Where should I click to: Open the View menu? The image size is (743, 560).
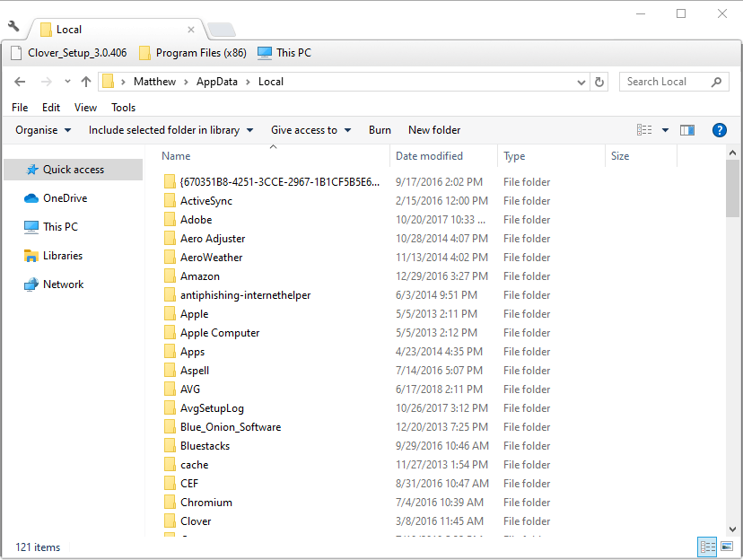[85, 108]
